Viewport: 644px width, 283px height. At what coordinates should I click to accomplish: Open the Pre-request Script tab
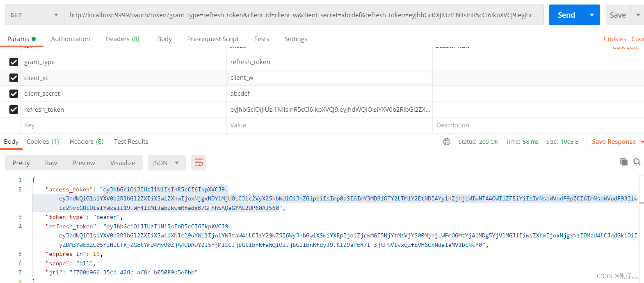pos(213,39)
